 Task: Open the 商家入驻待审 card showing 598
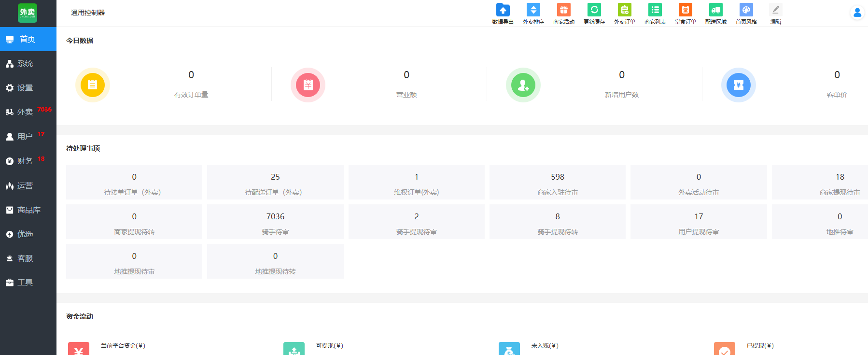point(557,182)
